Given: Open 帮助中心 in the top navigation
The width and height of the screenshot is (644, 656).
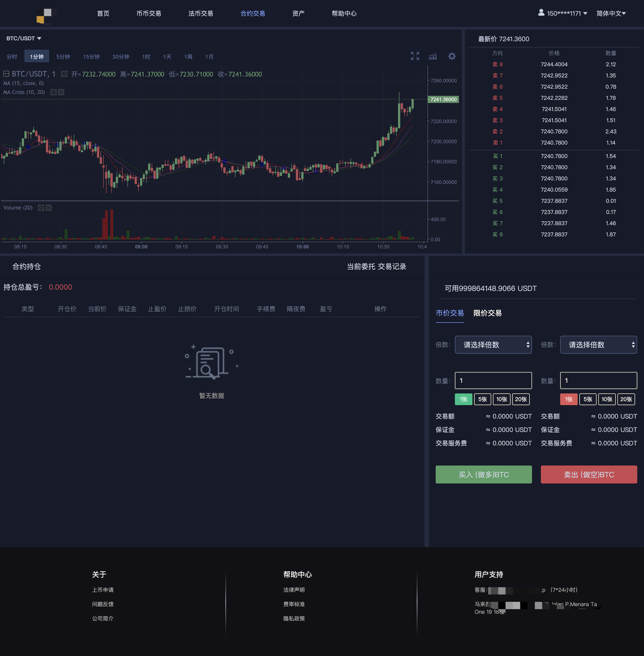Looking at the screenshot, I should 344,14.
